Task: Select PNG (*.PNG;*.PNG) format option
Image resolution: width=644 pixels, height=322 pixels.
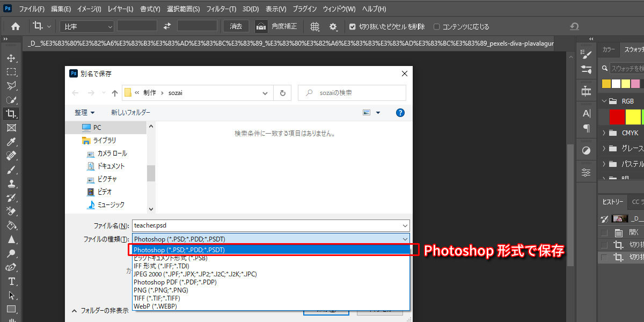Action: point(271,290)
